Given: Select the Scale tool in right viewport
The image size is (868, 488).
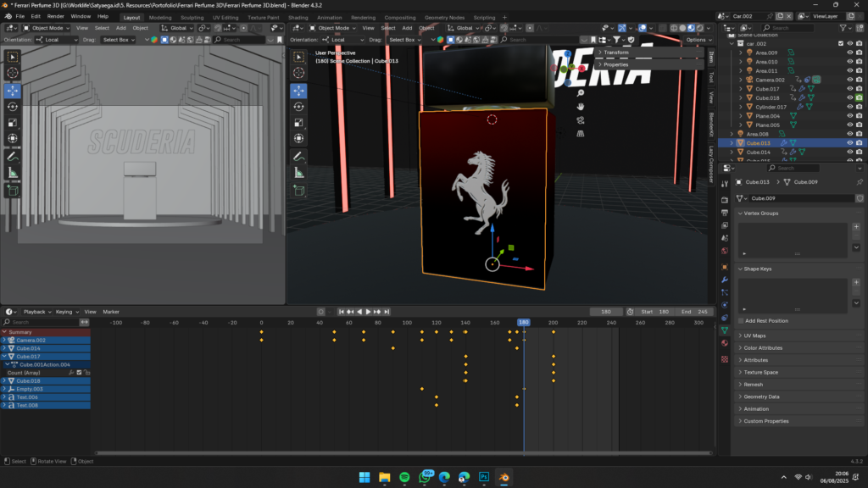Looking at the screenshot, I should [x=298, y=123].
